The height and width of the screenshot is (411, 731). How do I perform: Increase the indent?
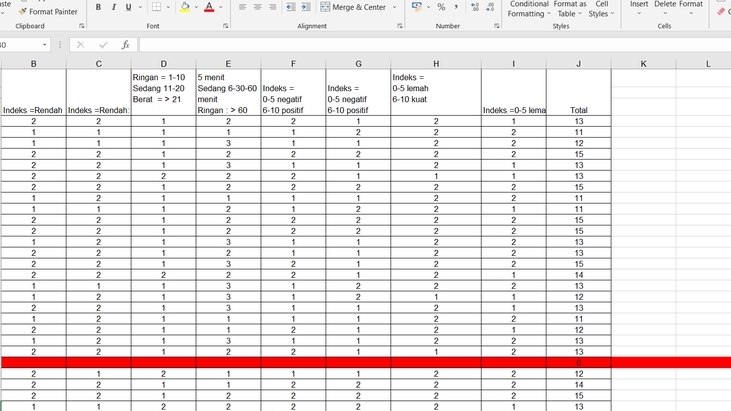tap(306, 7)
